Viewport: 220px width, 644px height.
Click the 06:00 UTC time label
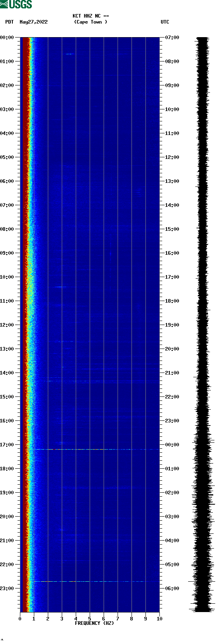click(172, 589)
